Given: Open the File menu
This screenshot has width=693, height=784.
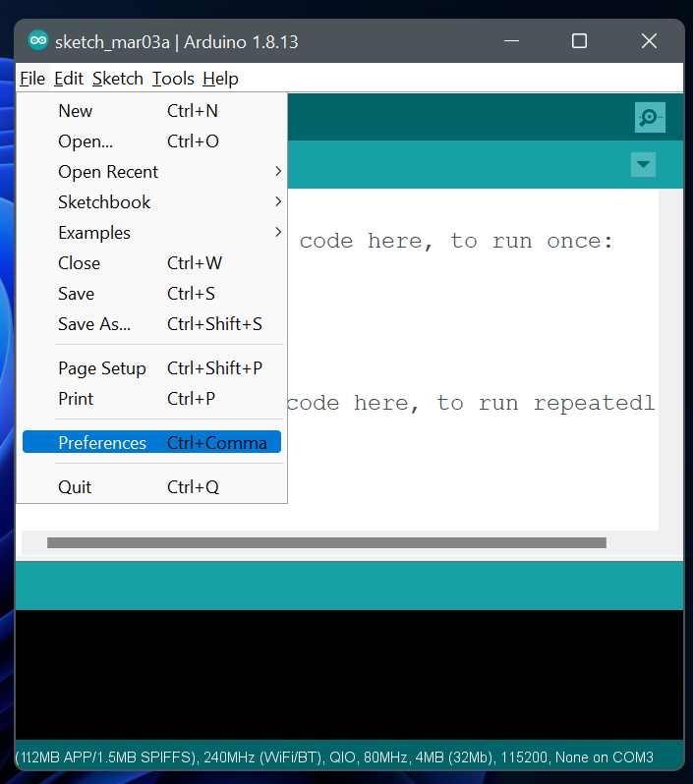Looking at the screenshot, I should click(x=32, y=79).
